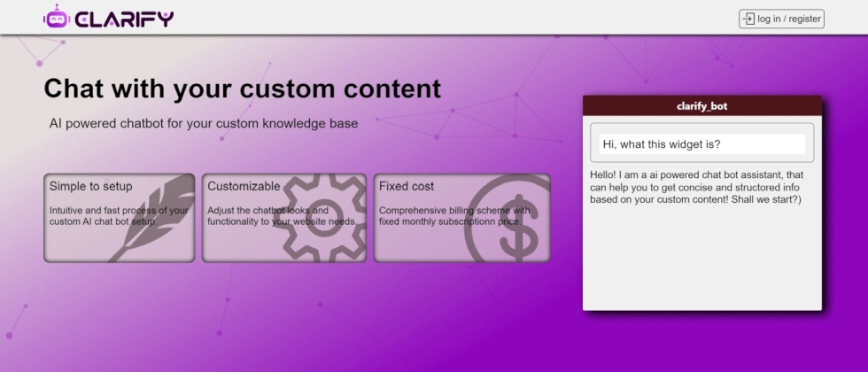
Task: Open the log in / register page
Action: (789, 19)
